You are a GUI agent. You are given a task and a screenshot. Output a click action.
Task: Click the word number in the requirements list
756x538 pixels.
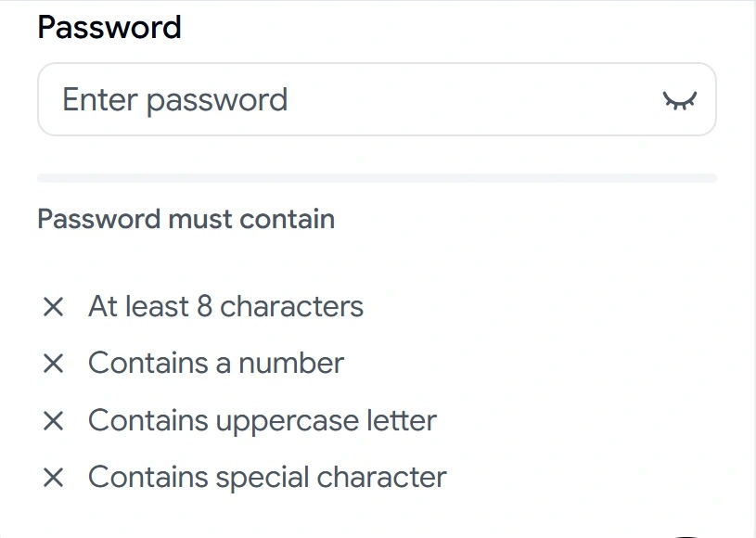[291, 363]
